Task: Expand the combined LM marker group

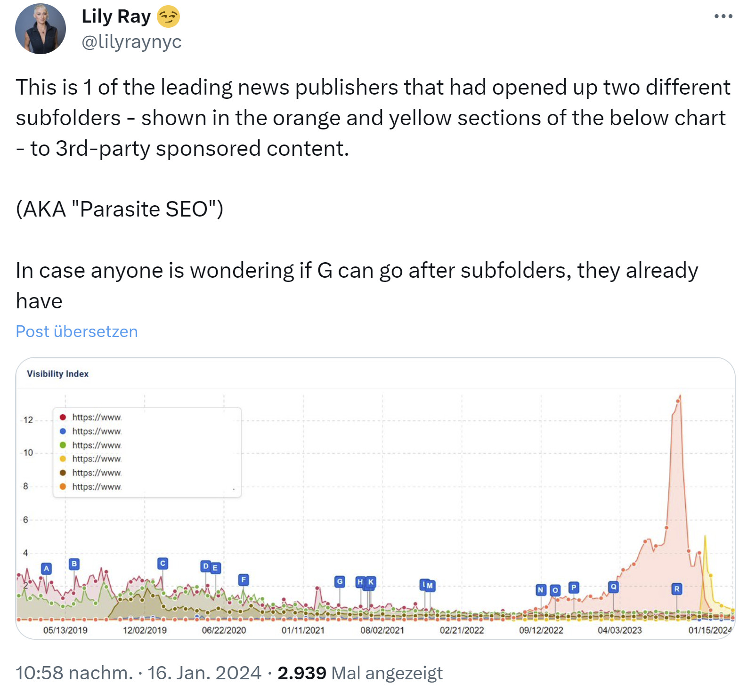Action: [427, 585]
